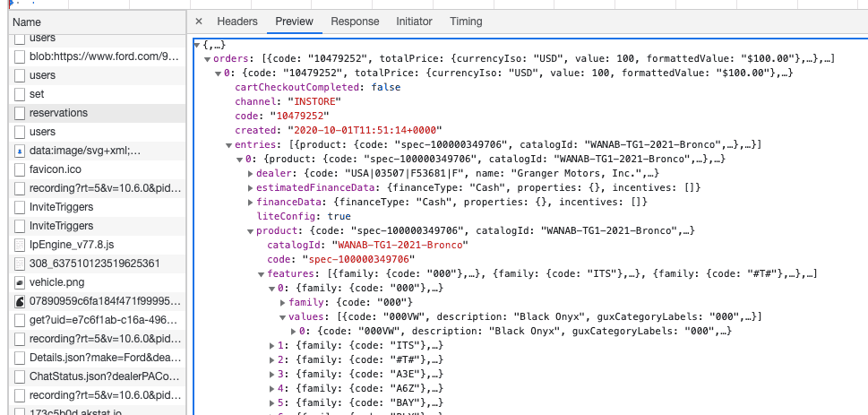
Task: Expand the dealer object node
Action: click(250, 174)
